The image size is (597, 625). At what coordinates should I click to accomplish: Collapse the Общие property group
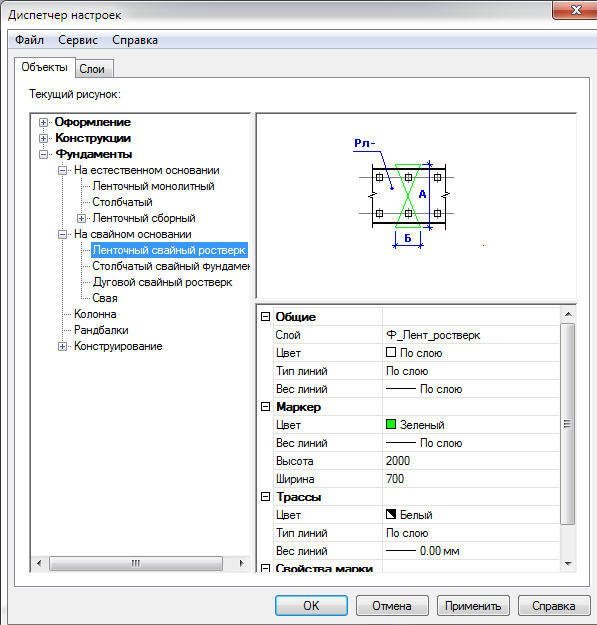pyautogui.click(x=265, y=317)
